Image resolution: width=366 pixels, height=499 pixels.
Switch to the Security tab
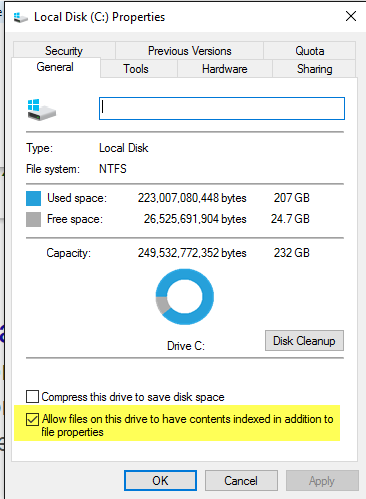pyautogui.click(x=64, y=51)
